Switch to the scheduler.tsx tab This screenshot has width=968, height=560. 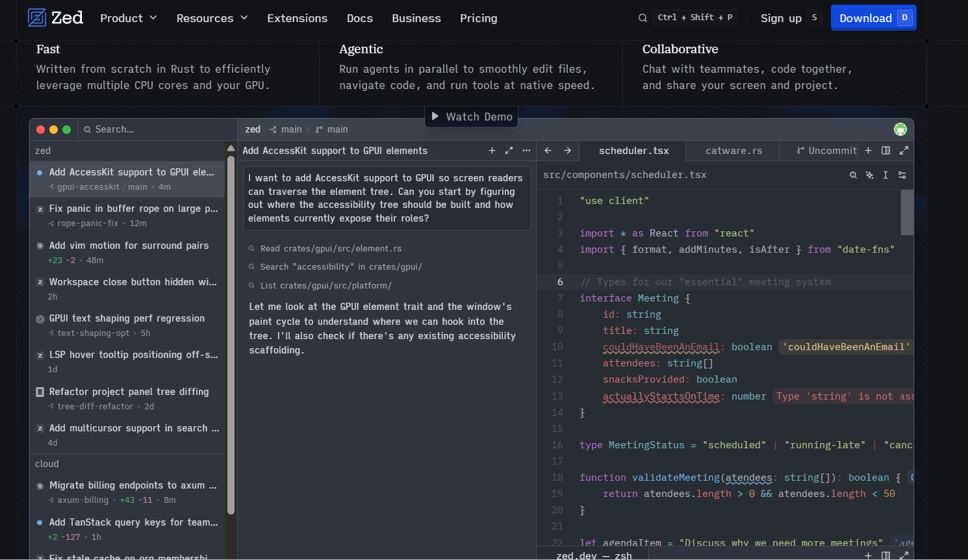click(x=633, y=151)
